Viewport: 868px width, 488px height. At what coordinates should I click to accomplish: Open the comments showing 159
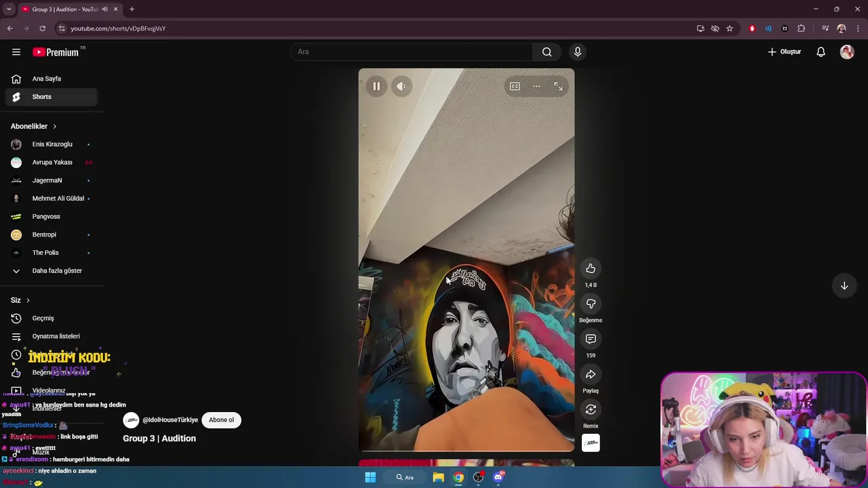pyautogui.click(x=591, y=339)
